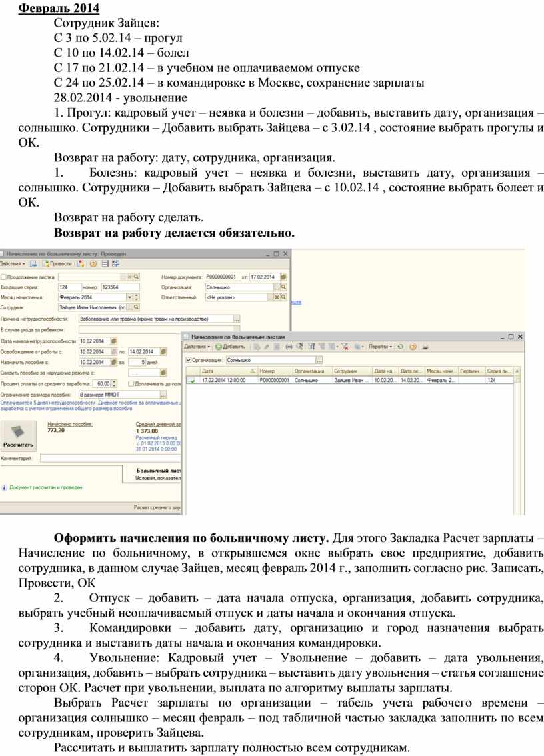The image size is (544, 756).
Task: Click the magnifier icon next to Продолжение листка field
Action: 137,277
